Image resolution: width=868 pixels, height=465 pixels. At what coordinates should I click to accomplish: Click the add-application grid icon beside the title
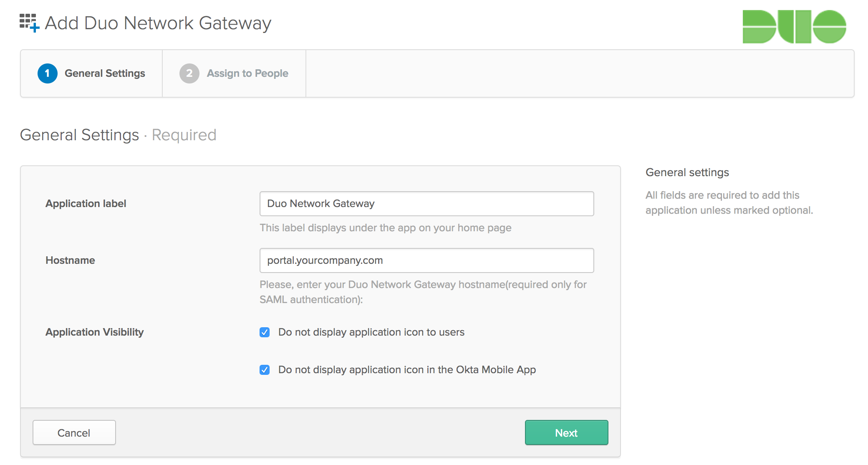coord(29,23)
